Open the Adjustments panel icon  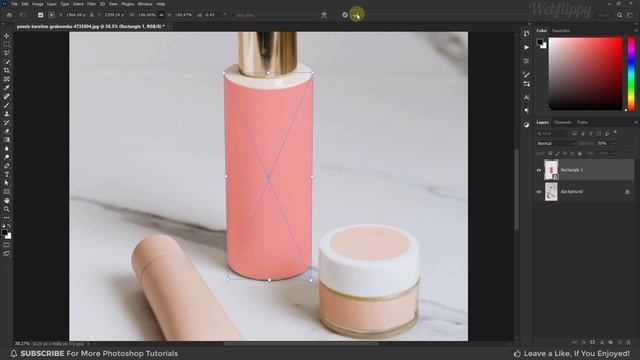click(527, 125)
